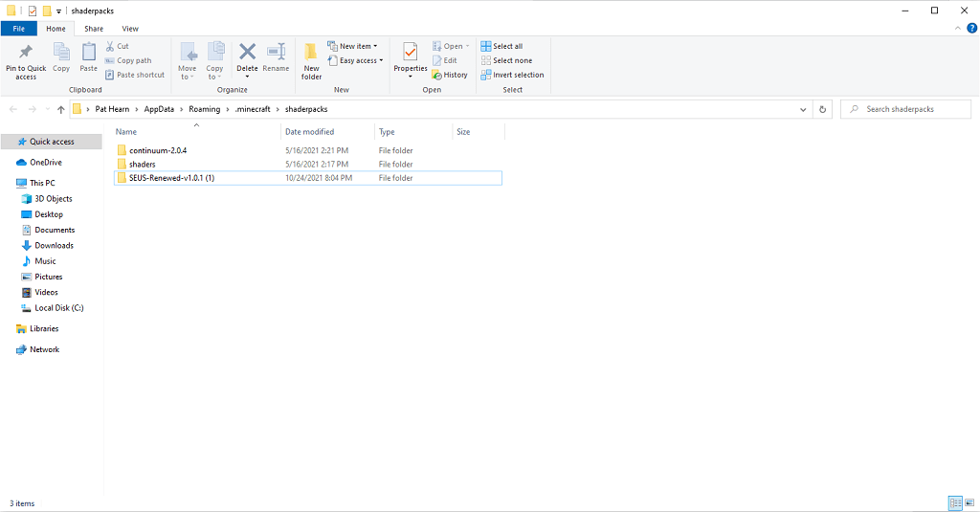980x512 pixels.
Task: Open the Move to menu
Action: click(x=188, y=61)
